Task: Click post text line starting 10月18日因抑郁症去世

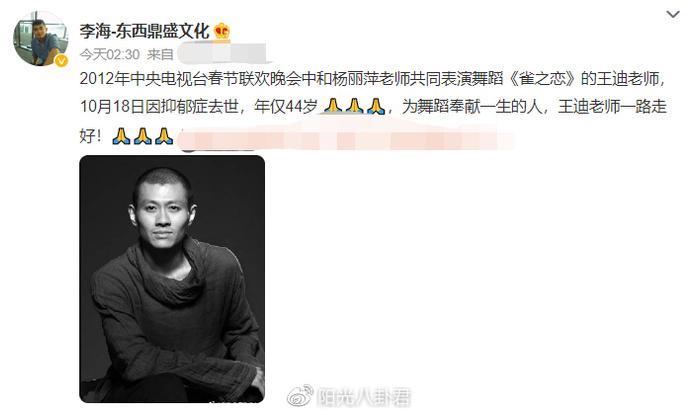Action: click(x=373, y=106)
